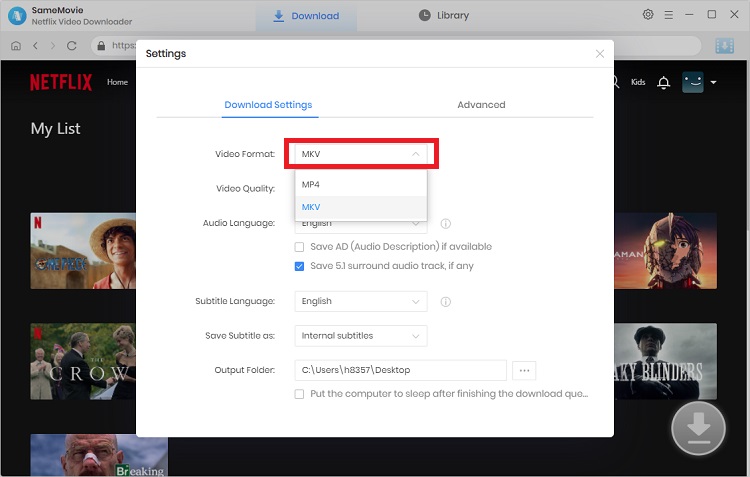Open The Crown thumbnail

point(83,361)
